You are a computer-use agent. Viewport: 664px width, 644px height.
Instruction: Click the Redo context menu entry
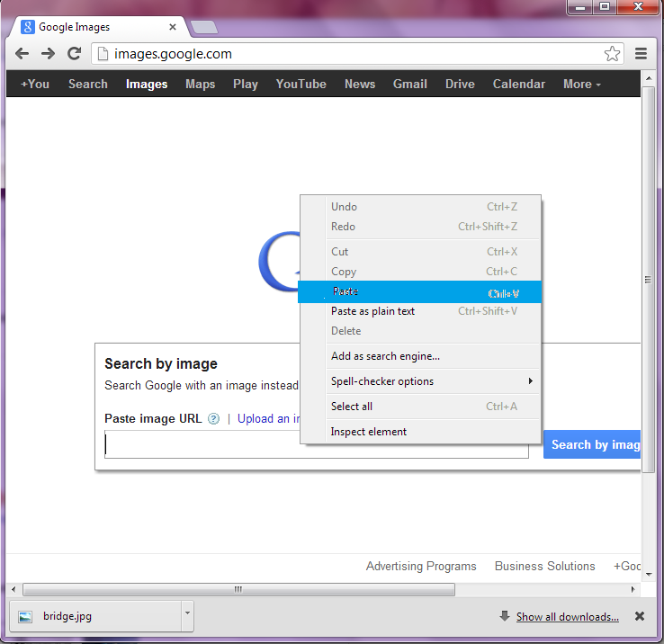(419, 227)
